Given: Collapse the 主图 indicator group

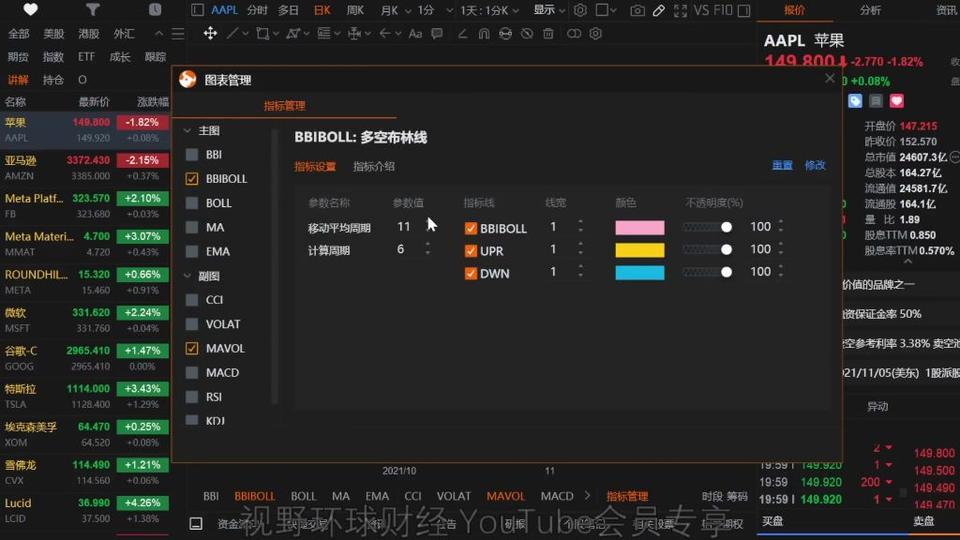Looking at the screenshot, I should click(x=187, y=130).
